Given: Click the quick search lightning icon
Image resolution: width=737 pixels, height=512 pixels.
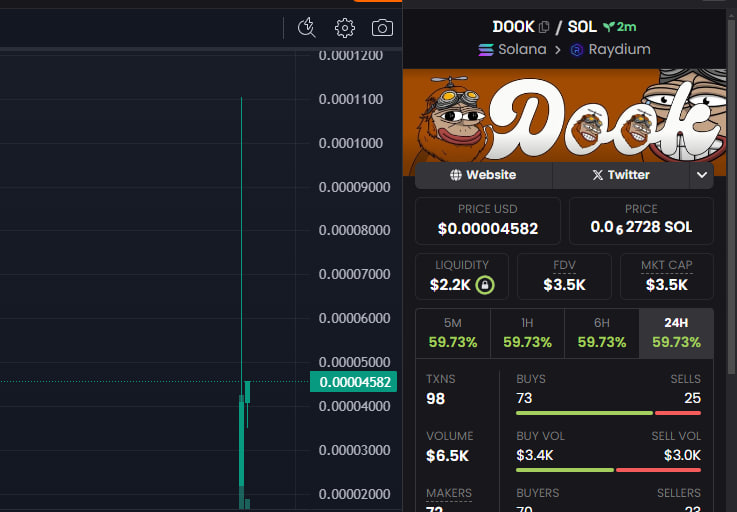Looking at the screenshot, I should (307, 27).
